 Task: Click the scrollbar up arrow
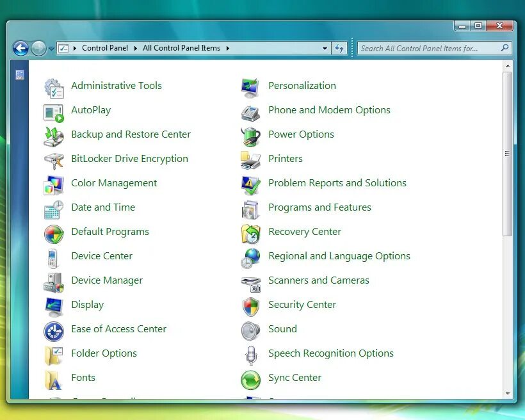coord(508,67)
